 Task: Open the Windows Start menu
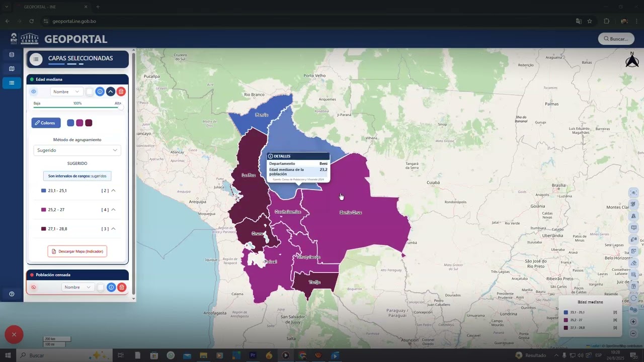8,355
